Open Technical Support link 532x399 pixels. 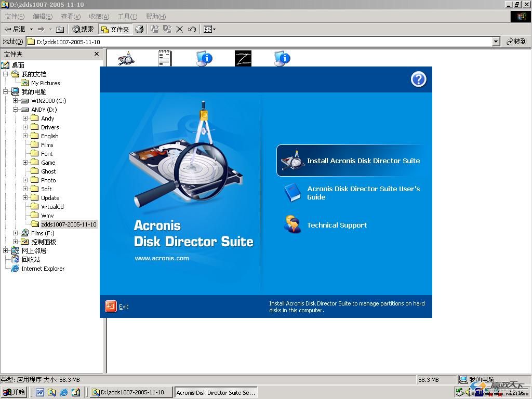pos(337,225)
